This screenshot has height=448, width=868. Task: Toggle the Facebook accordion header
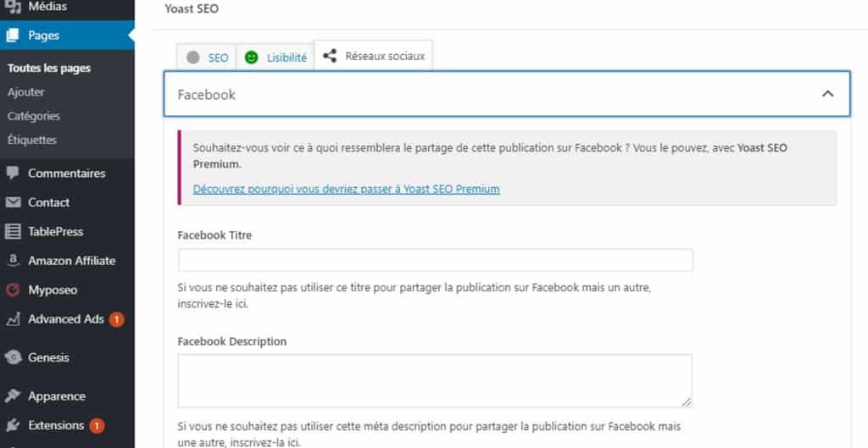(x=507, y=94)
